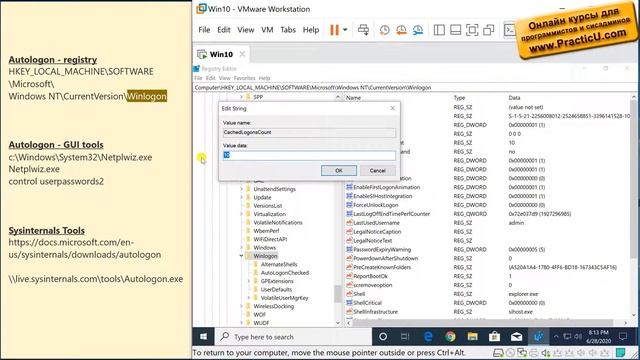The height and width of the screenshot is (360, 640).
Task: Expand the Windows key
Action: coord(241,247)
